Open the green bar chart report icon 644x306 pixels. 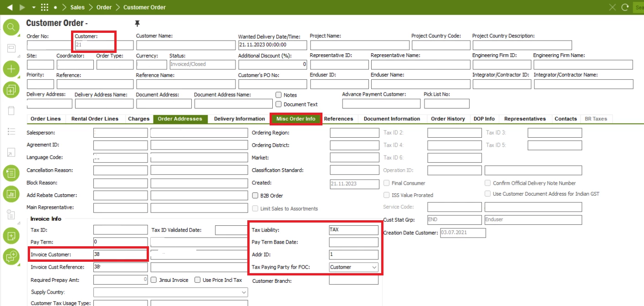10,194
